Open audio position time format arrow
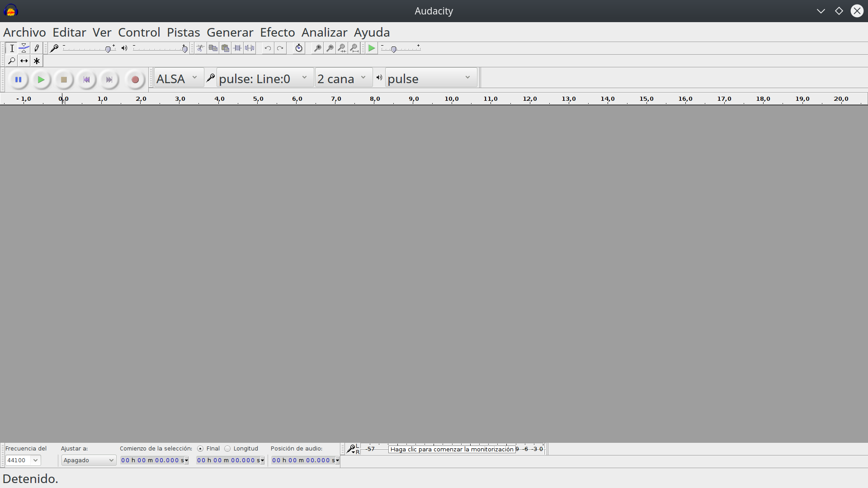The height and width of the screenshot is (488, 868). [x=337, y=460]
